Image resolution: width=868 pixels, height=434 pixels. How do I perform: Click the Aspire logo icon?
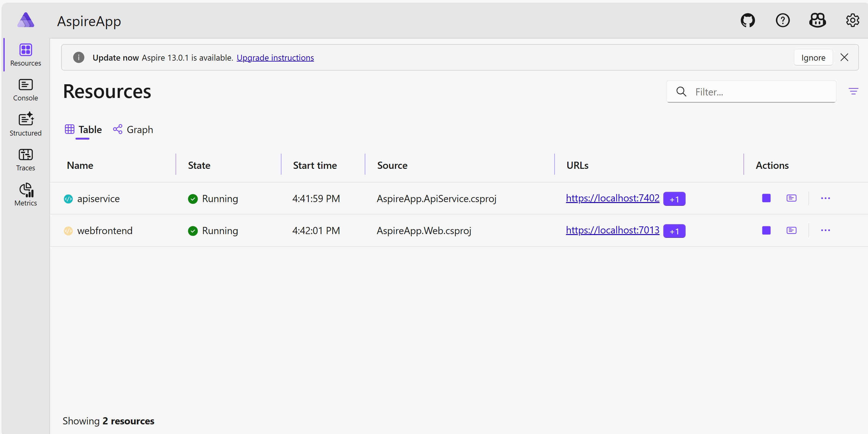pyautogui.click(x=25, y=20)
